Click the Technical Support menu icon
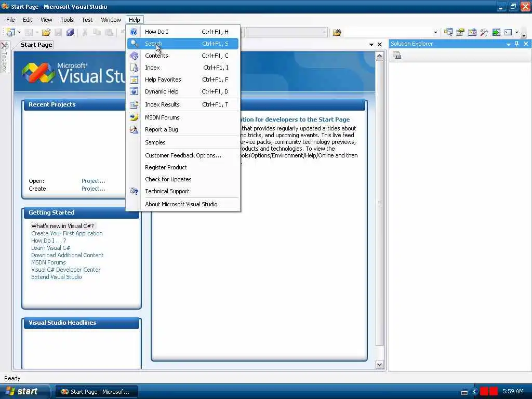 click(x=134, y=191)
